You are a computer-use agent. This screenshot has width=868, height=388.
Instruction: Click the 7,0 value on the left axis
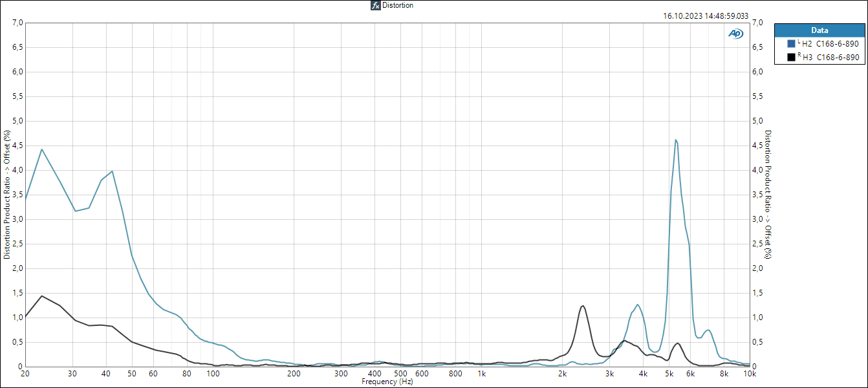[x=17, y=23]
